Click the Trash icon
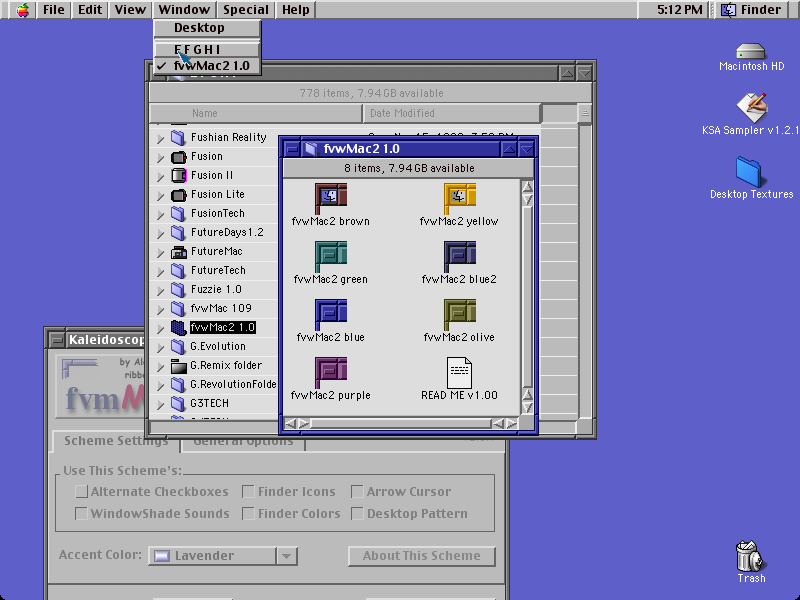 749,556
